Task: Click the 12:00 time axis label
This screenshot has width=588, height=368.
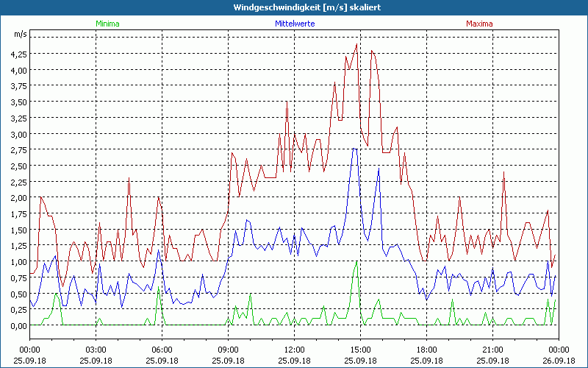Action: [x=295, y=350]
